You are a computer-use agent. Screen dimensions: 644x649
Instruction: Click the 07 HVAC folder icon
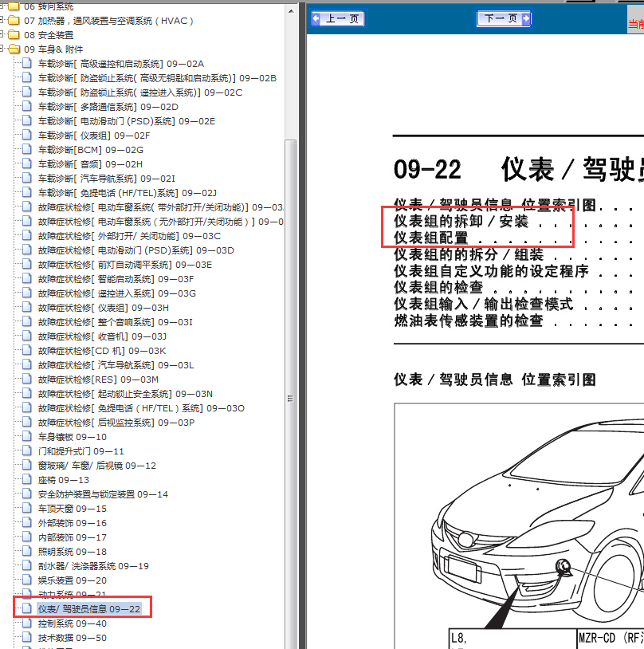tap(14, 20)
